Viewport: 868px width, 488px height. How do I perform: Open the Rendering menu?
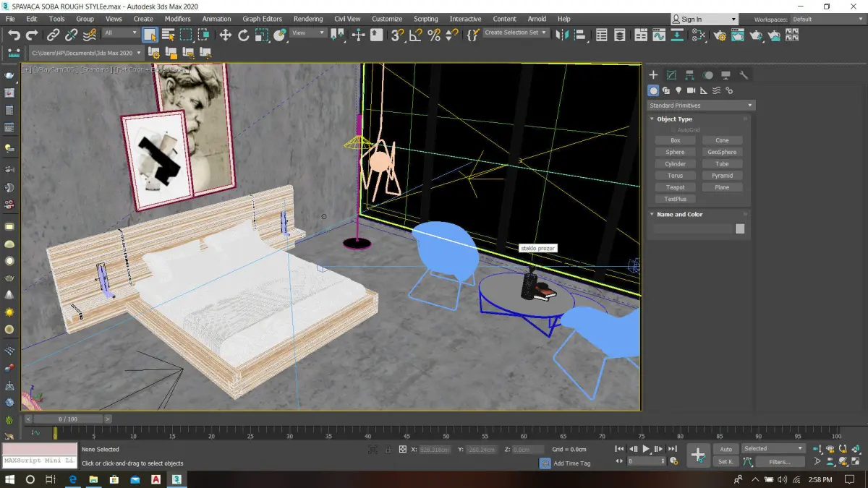(308, 19)
